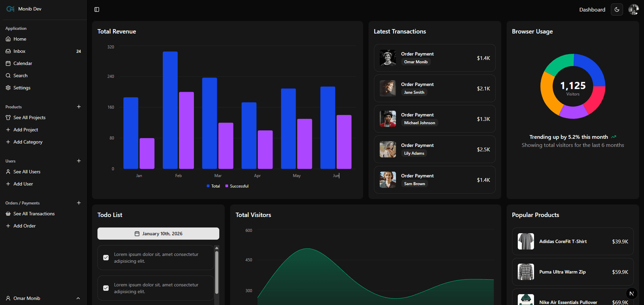Viewport: 644px width, 305px height.
Task: Click the Todo List scroll up arrow
Action: tap(217, 248)
